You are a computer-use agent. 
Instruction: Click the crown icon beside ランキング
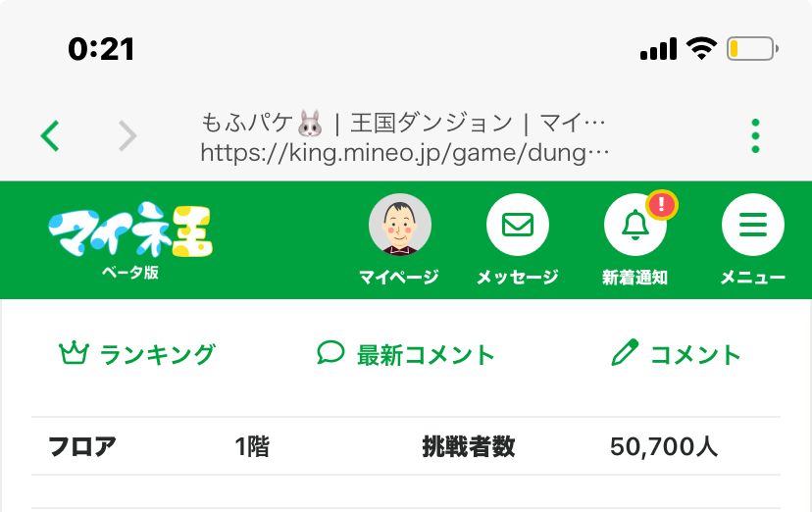74,353
